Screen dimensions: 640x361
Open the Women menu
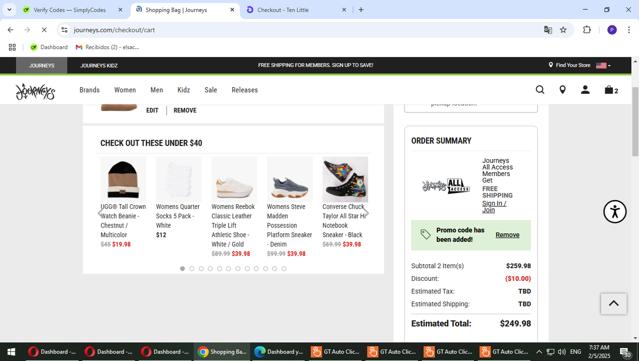pos(125,90)
